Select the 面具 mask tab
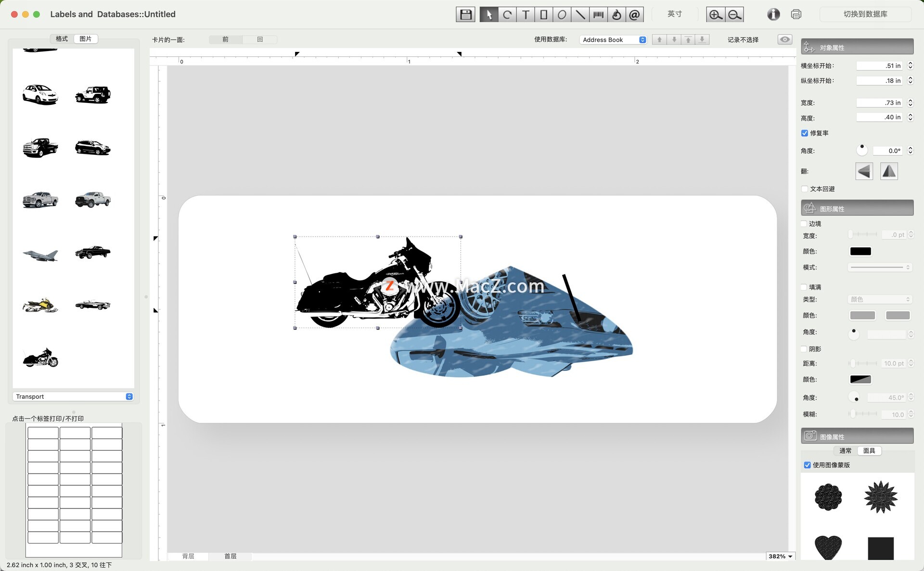 tap(869, 451)
